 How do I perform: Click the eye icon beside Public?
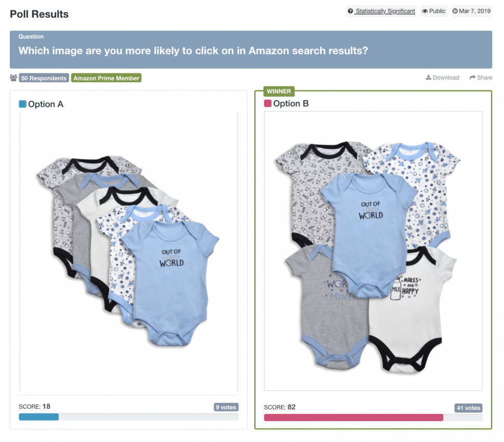[x=425, y=11]
